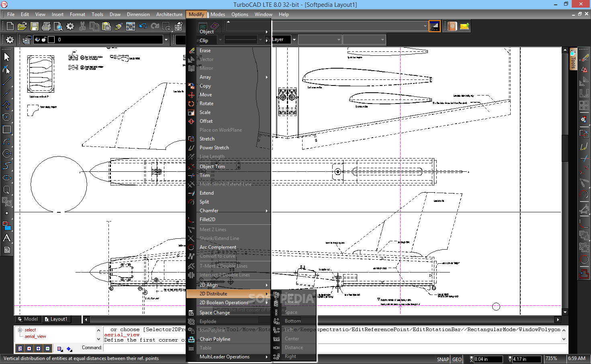Open the layers manager icon beside the layer box
The width and height of the screenshot is (591, 364).
pyautogui.click(x=27, y=39)
